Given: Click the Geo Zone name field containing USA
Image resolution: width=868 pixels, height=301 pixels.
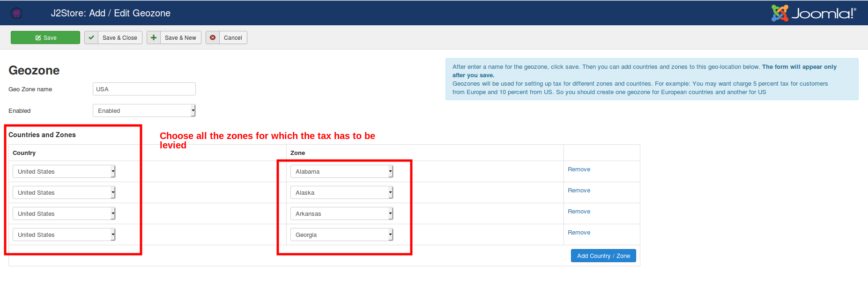Looking at the screenshot, I should tap(144, 89).
